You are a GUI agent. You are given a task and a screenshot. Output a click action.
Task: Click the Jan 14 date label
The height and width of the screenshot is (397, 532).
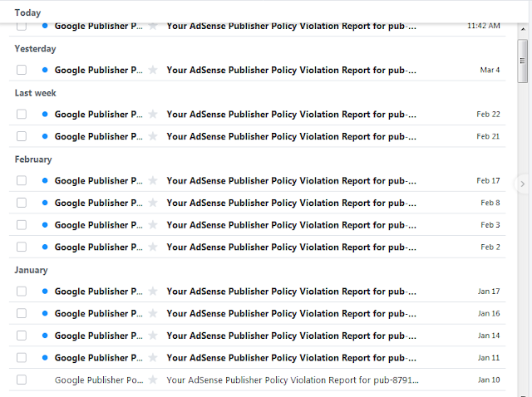tap(489, 336)
